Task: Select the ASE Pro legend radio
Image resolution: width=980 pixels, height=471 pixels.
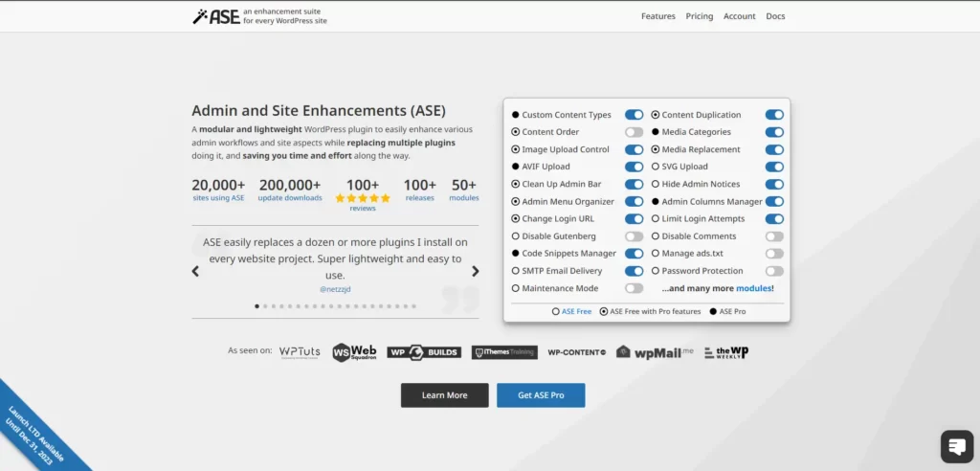Action: click(713, 311)
